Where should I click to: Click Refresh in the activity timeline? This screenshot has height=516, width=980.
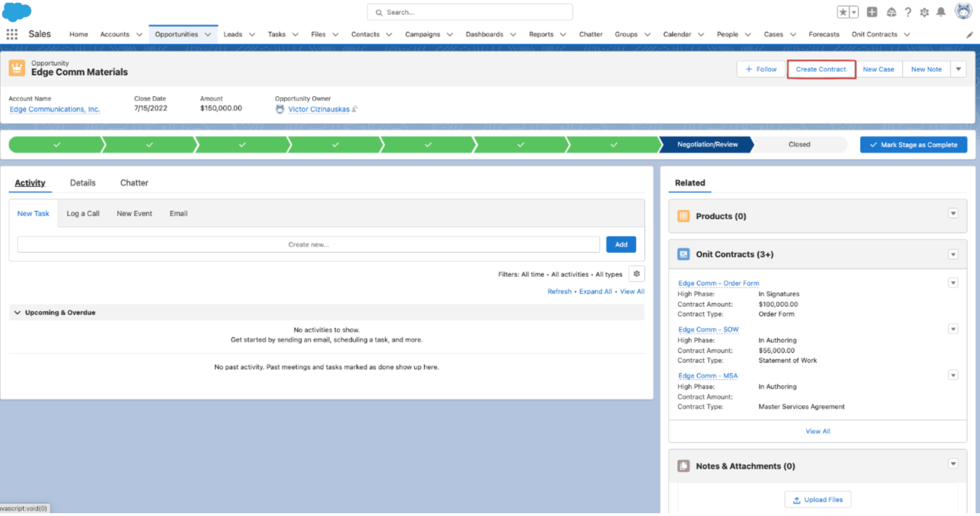tap(559, 292)
